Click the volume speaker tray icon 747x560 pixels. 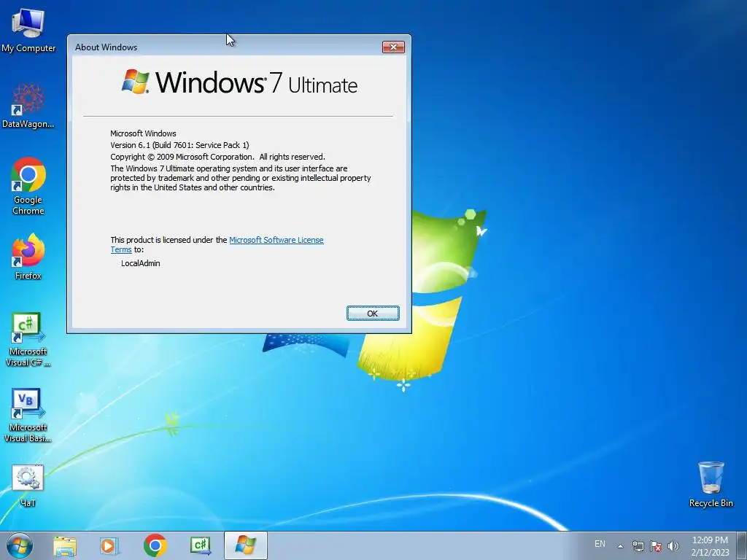(673, 546)
